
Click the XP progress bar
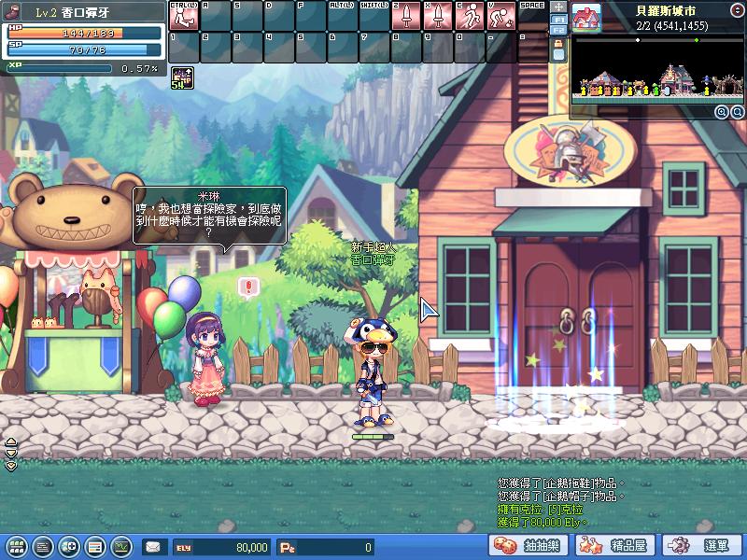click(x=60, y=68)
